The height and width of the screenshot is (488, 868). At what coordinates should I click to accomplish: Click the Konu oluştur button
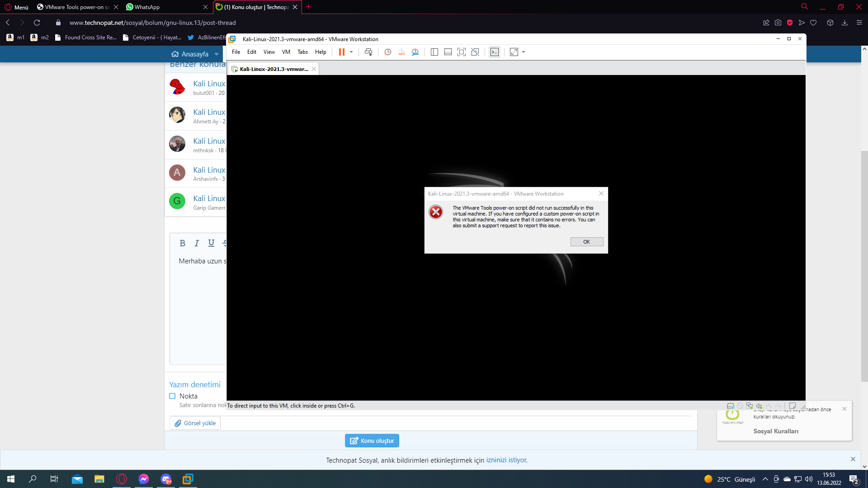coord(372,441)
